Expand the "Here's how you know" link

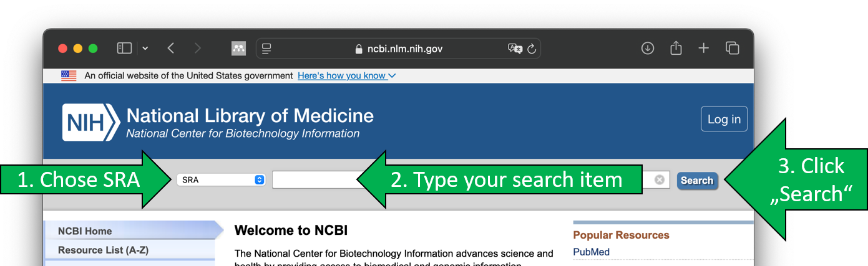pyautogui.click(x=347, y=76)
